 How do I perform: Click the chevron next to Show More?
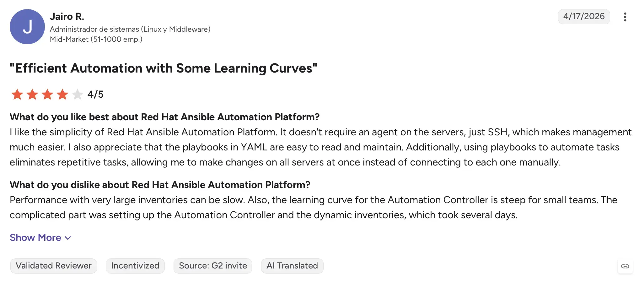[68, 238]
